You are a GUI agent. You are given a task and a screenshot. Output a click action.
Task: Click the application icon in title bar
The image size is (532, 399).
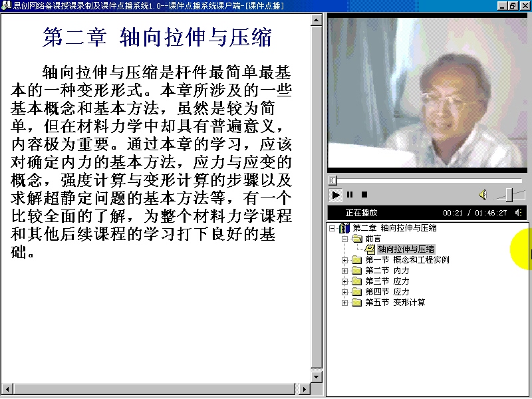click(7, 5)
